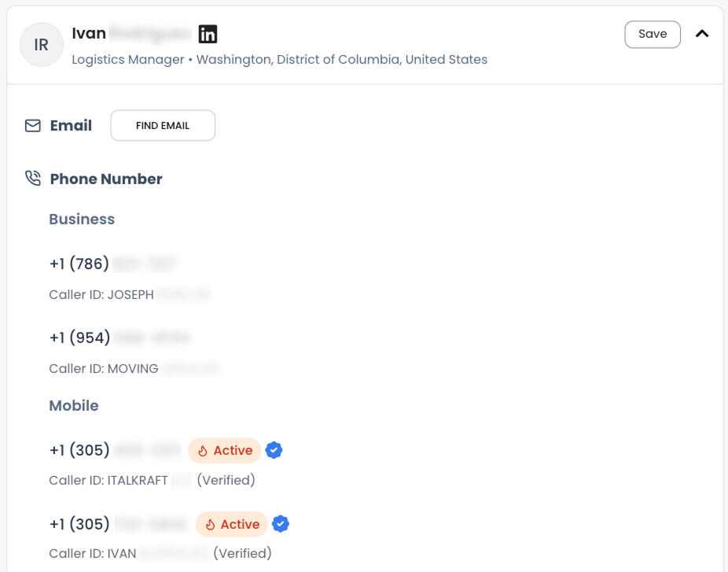Click the IR avatar circle
Viewport: 728px width, 572px height.
point(41,45)
